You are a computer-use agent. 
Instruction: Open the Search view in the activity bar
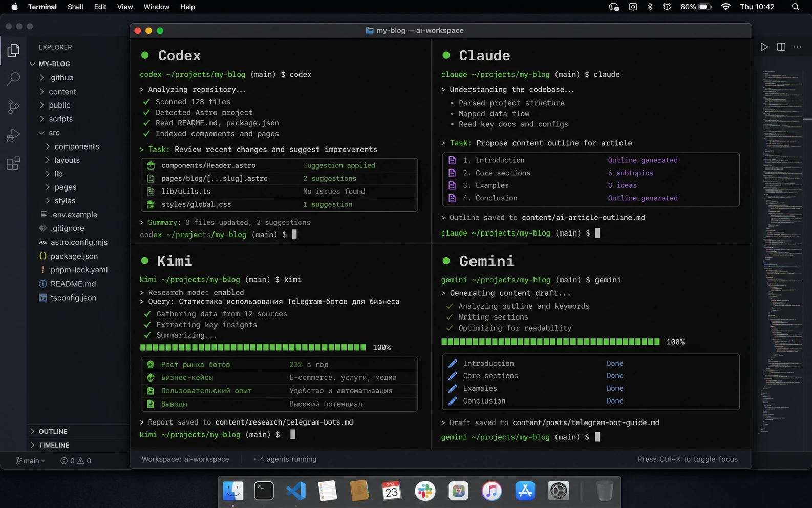(x=14, y=78)
